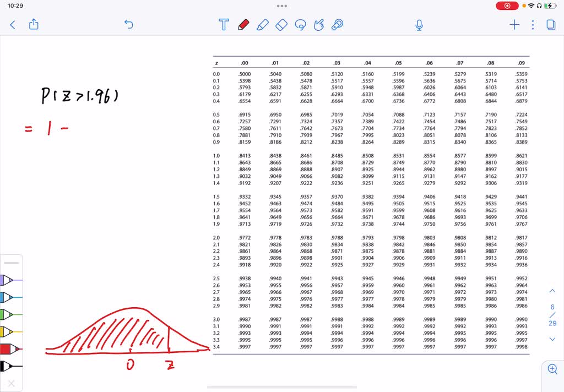Select the Eraser tool
The height and width of the screenshot is (392, 564).
(281, 24)
